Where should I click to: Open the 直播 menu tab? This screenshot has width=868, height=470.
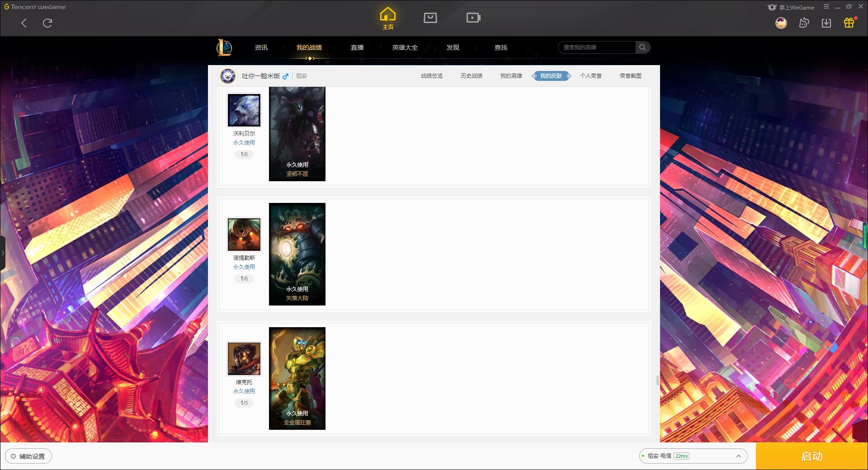pyautogui.click(x=357, y=47)
